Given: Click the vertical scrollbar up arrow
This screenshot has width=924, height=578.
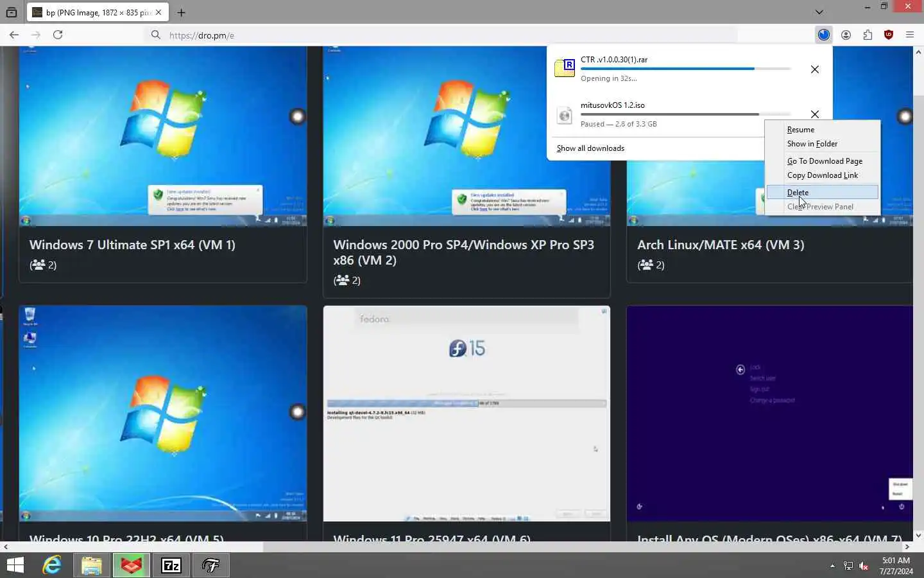Looking at the screenshot, I should click(x=918, y=52).
